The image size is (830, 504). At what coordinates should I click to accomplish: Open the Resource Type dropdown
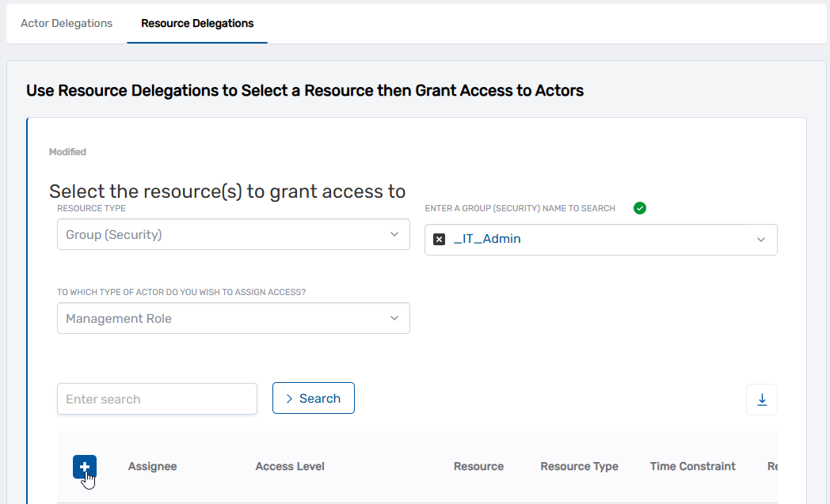click(x=234, y=234)
